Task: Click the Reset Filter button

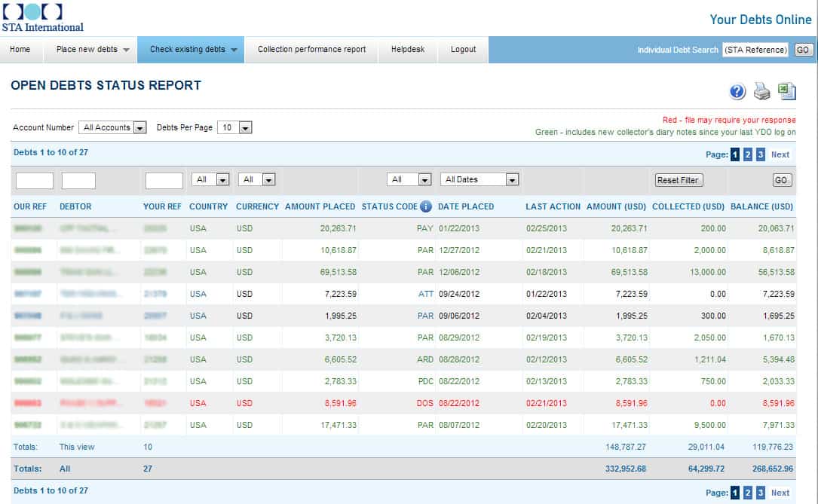Action: click(x=679, y=179)
